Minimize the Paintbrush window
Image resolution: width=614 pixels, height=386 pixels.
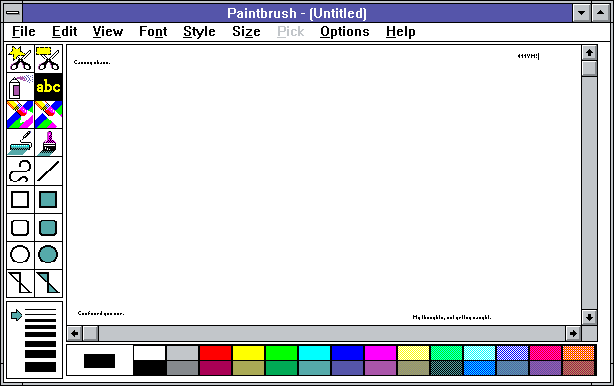point(581,13)
